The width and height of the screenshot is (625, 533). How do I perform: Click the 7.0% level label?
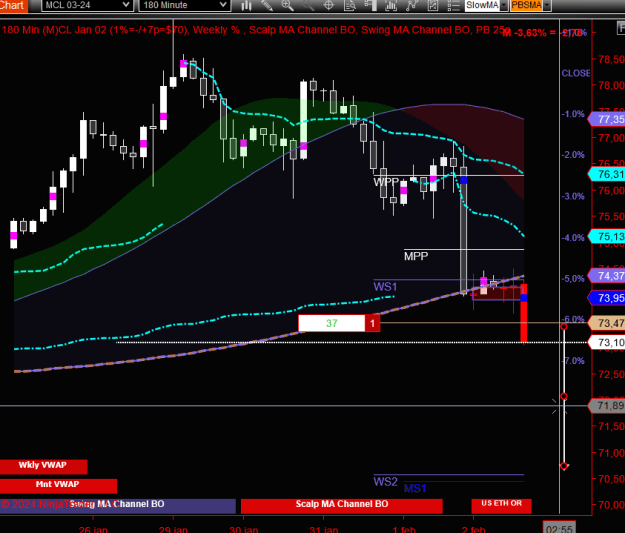(575, 361)
